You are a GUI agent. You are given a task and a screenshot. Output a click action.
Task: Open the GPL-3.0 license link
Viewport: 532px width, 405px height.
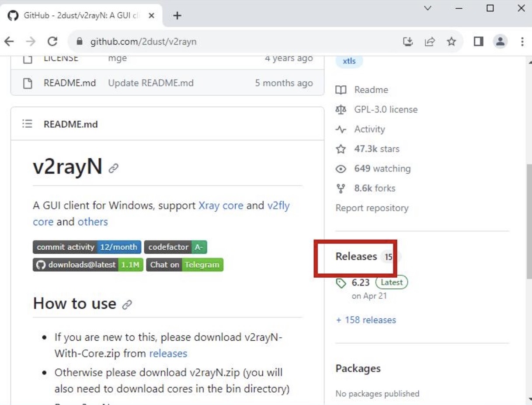[x=386, y=109]
